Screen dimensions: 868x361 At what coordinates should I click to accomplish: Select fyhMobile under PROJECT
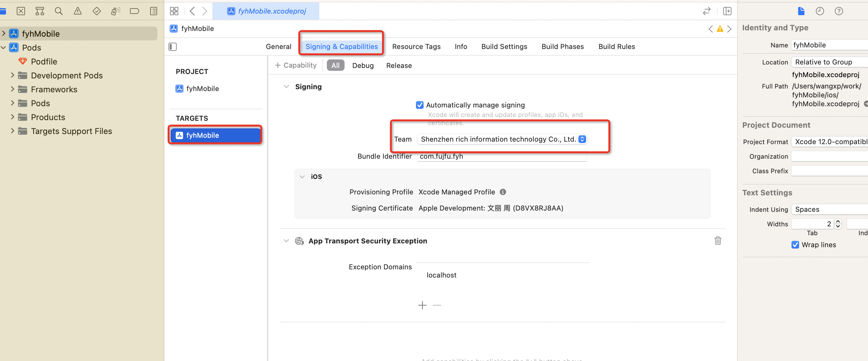(197, 88)
